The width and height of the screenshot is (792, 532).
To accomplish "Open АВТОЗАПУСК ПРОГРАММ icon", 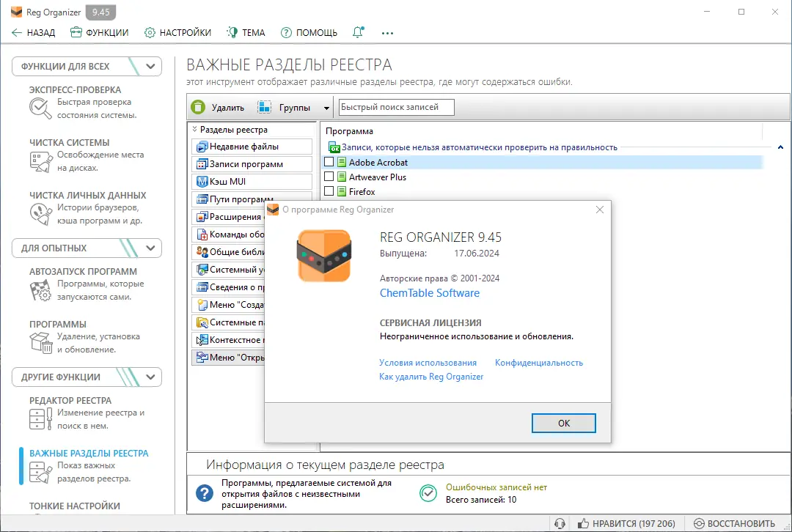I will [x=40, y=291].
